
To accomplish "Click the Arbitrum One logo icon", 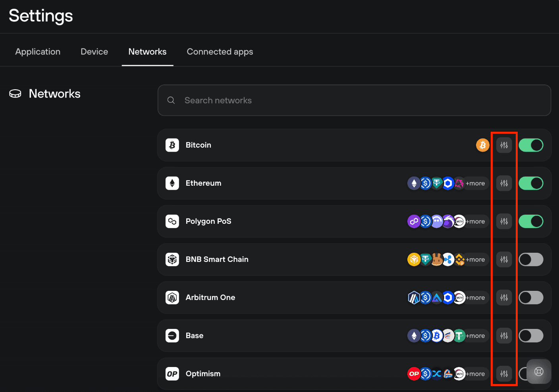I will click(x=172, y=298).
